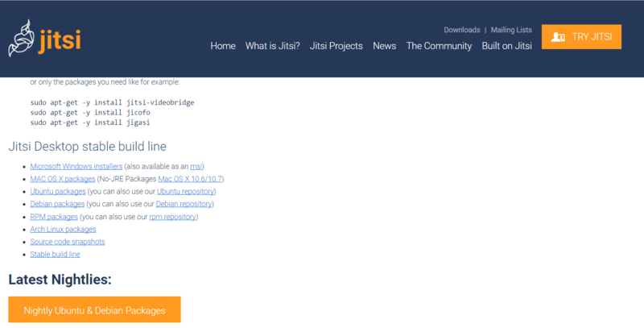Image resolution: width=644 pixels, height=328 pixels.
Task: Click the msi link
Action: (x=196, y=167)
